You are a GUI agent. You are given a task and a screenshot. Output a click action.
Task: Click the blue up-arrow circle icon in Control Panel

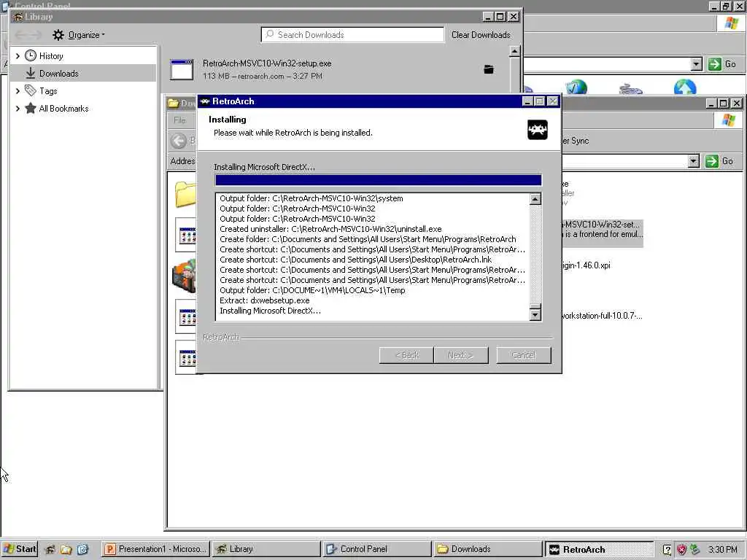point(685,87)
